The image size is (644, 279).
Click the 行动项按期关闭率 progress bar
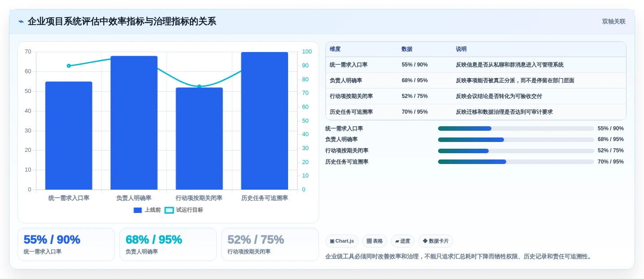pyautogui.click(x=516, y=151)
